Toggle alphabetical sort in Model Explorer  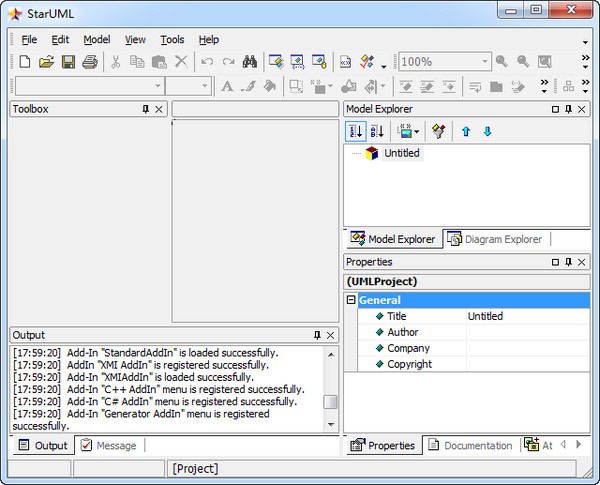click(377, 131)
